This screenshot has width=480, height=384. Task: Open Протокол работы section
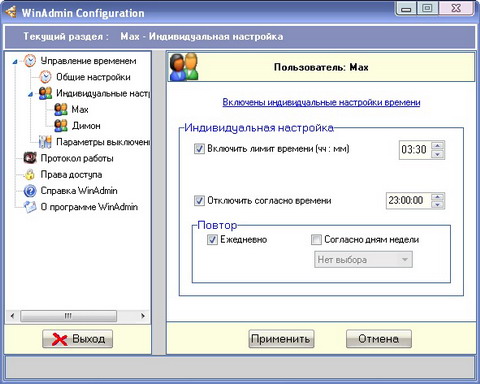(x=77, y=158)
